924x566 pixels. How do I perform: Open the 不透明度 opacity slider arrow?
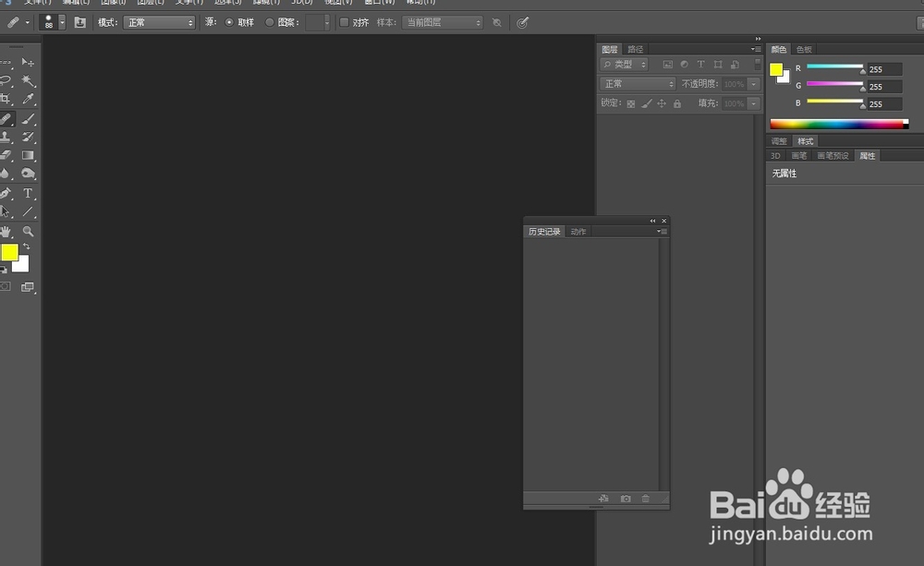pyautogui.click(x=754, y=84)
